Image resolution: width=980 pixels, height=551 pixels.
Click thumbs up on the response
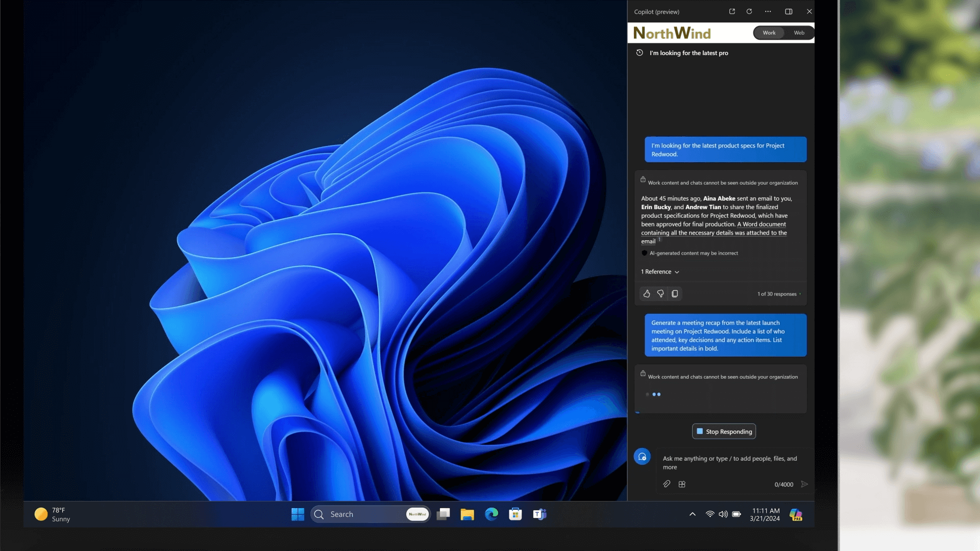pos(647,294)
